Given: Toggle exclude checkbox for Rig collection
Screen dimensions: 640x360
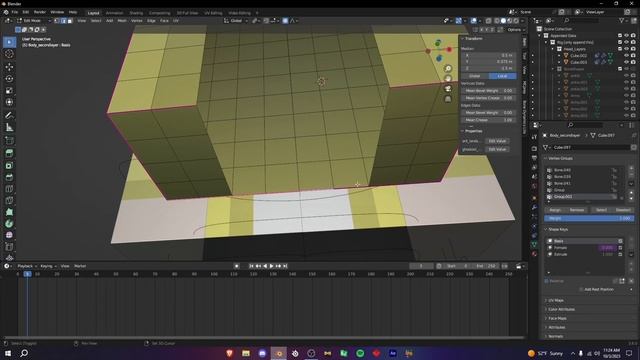Looking at the screenshot, I should [x=620, y=42].
